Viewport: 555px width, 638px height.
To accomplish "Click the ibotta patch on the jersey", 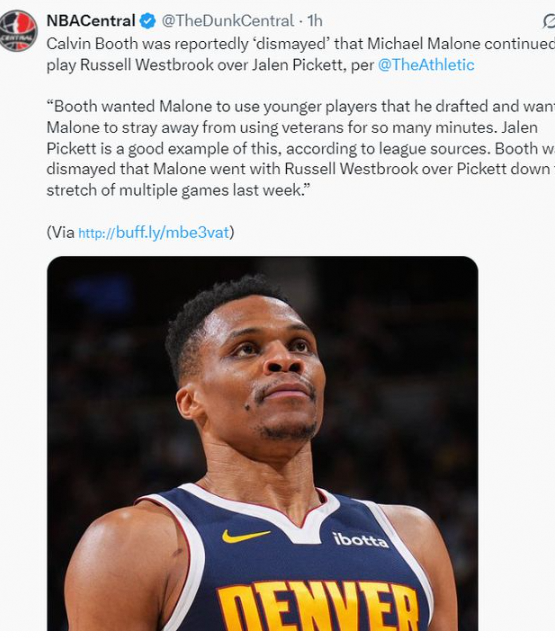I will pos(361,540).
